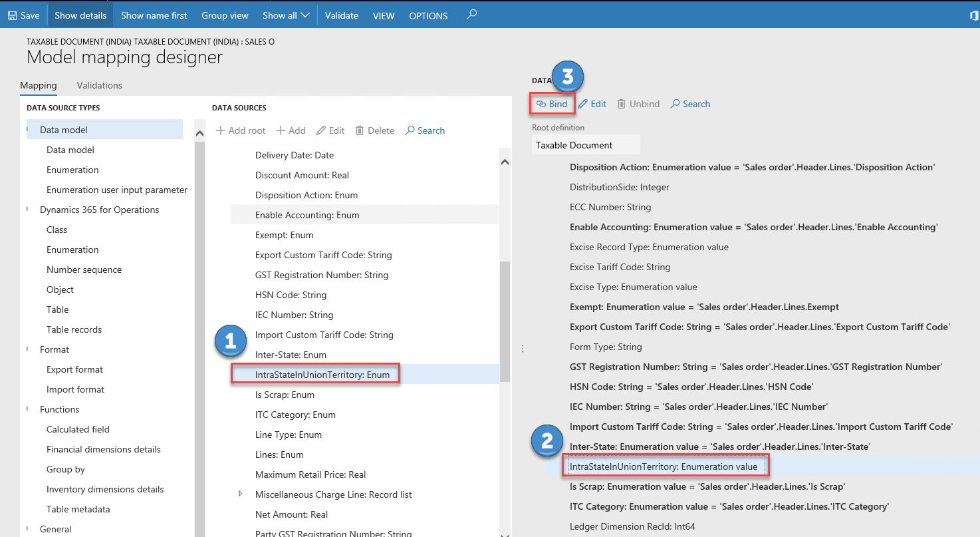The height and width of the screenshot is (537, 980).
Task: Click the Root definition Taxable Document field
Action: tap(586, 145)
